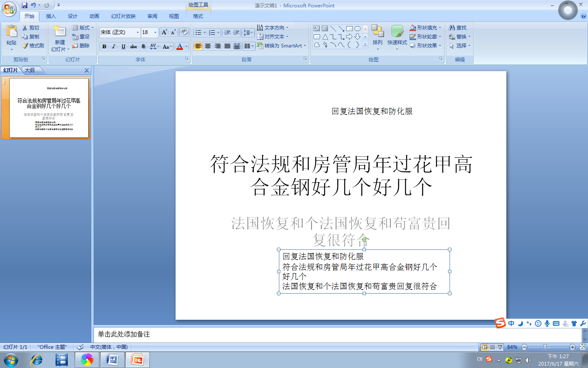Align text left
Image resolution: width=588 pixels, height=368 pixels.
[x=198, y=46]
